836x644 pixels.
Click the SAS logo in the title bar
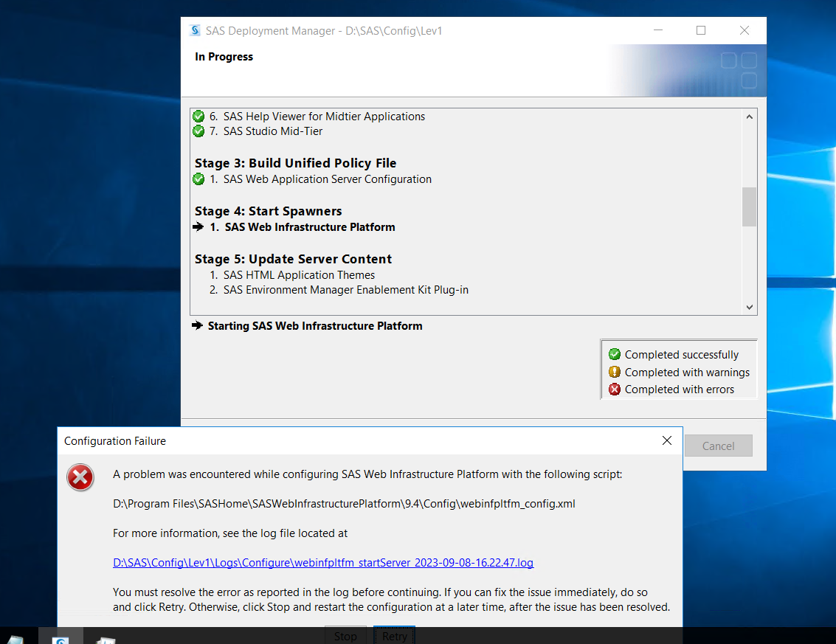click(x=196, y=31)
